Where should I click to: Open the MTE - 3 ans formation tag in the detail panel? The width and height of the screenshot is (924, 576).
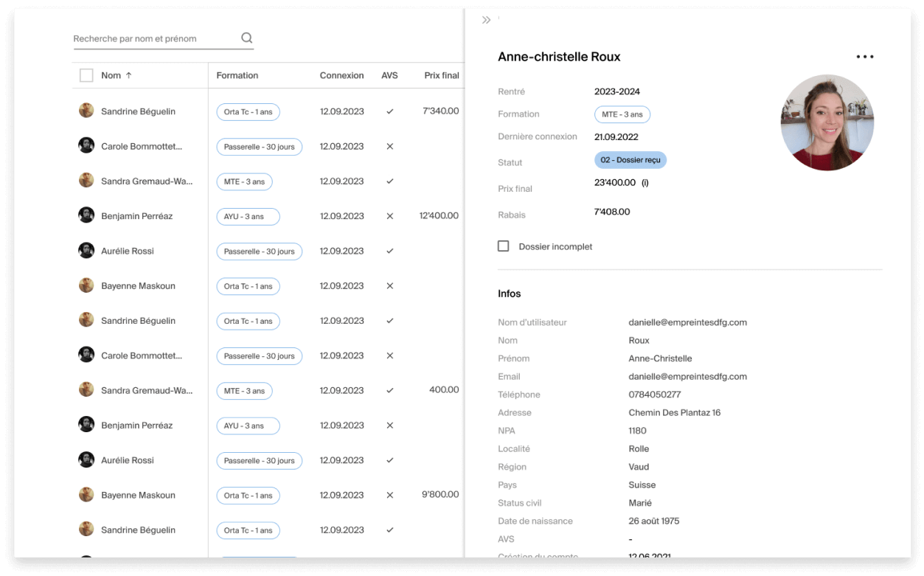point(622,114)
